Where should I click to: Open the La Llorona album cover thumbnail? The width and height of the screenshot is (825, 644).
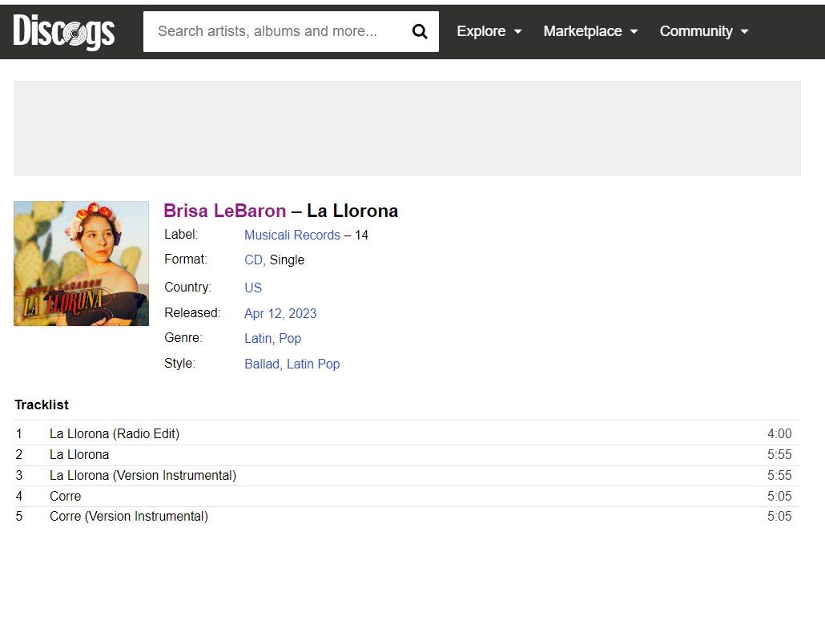click(81, 264)
